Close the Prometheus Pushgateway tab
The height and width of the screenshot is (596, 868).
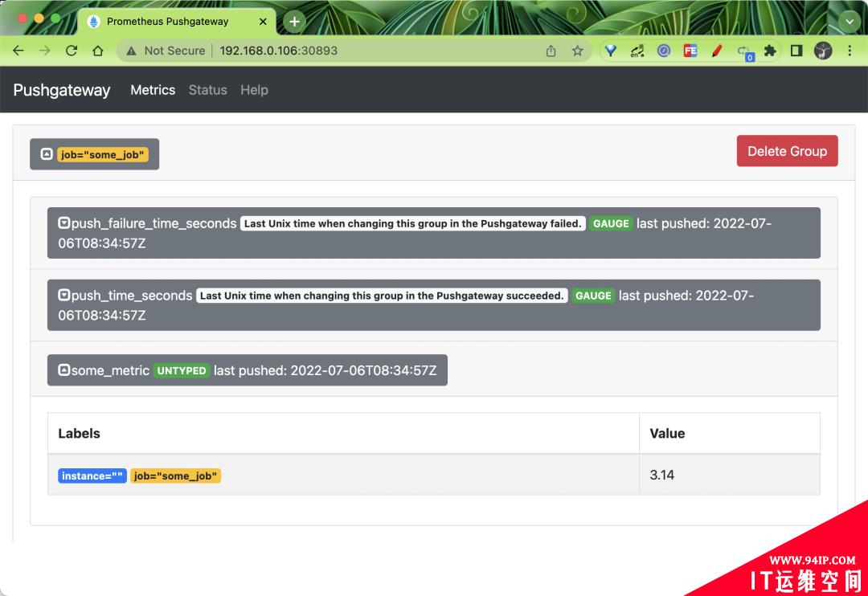[263, 22]
